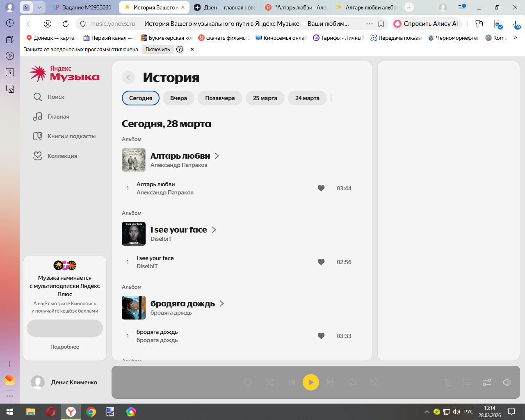Open album Алтарь любви via its chevron
Viewport: 525px width, 420px height.
point(217,156)
